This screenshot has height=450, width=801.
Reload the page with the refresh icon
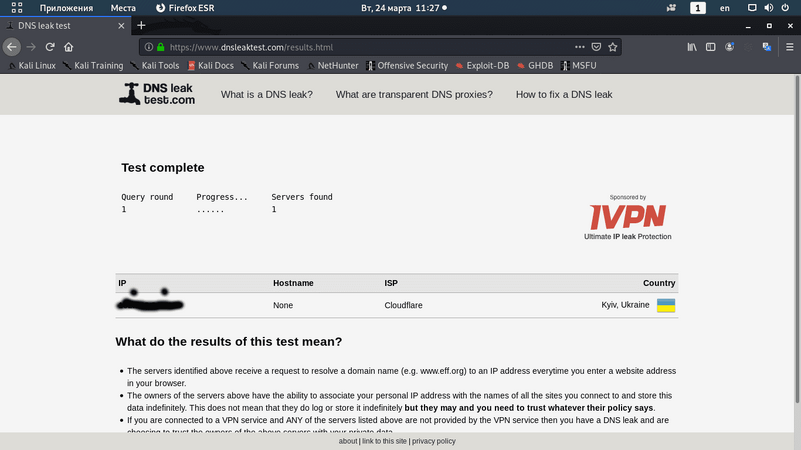coord(50,47)
